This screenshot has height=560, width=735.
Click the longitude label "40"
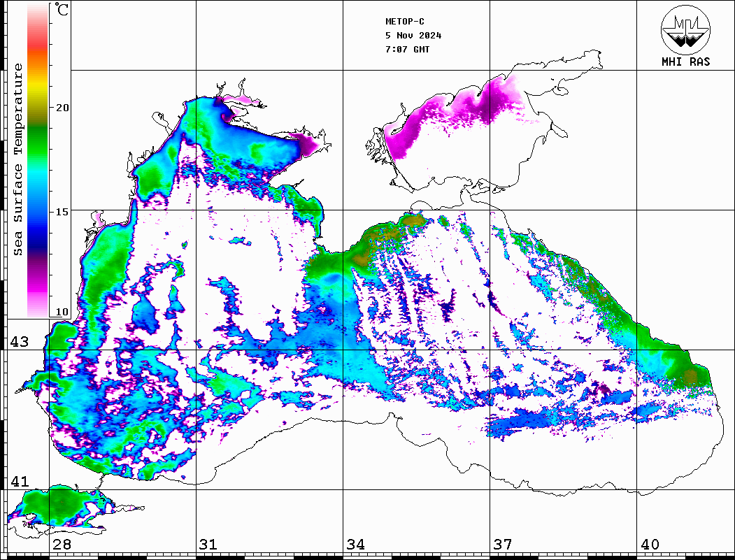650,544
